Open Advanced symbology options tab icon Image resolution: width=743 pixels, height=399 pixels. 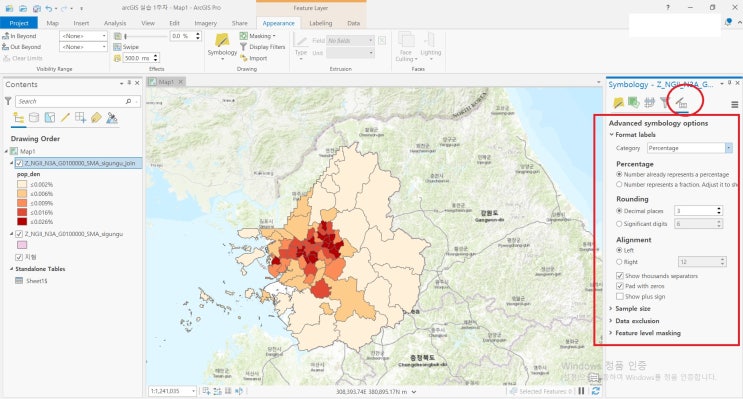pos(681,102)
